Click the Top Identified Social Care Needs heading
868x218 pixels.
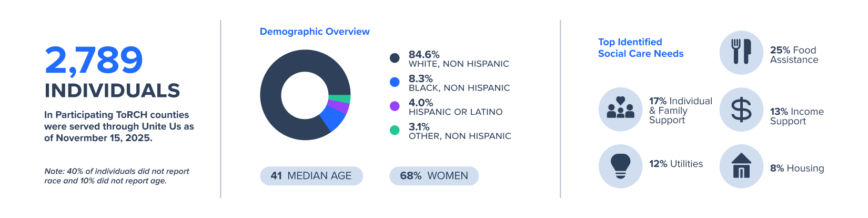point(641,48)
